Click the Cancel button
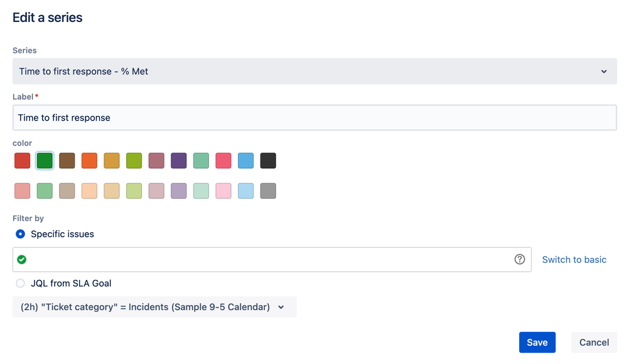Image resolution: width=627 pixels, height=364 pixels. click(x=593, y=342)
